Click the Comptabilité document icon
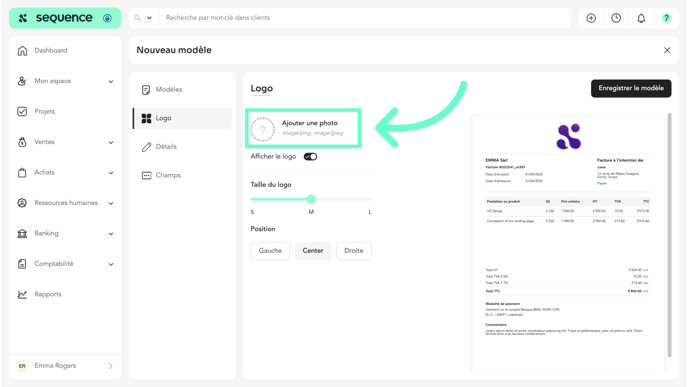This screenshot has height=387, width=688. 22,264
